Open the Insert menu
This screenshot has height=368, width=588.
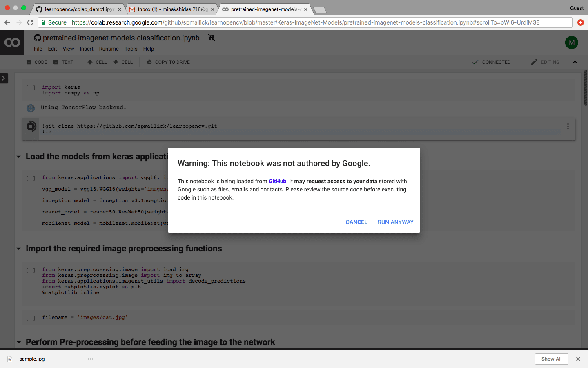(87, 49)
